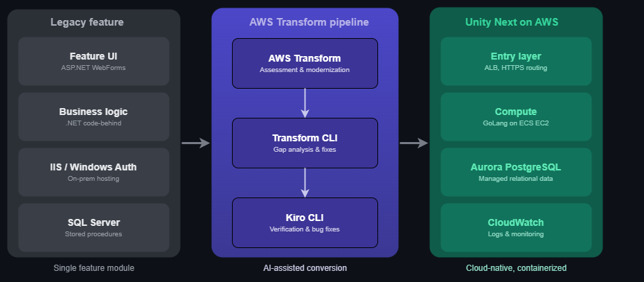Screen dimensions: 644x282
Task: Select the Kiro CLI box
Action: 305,223
